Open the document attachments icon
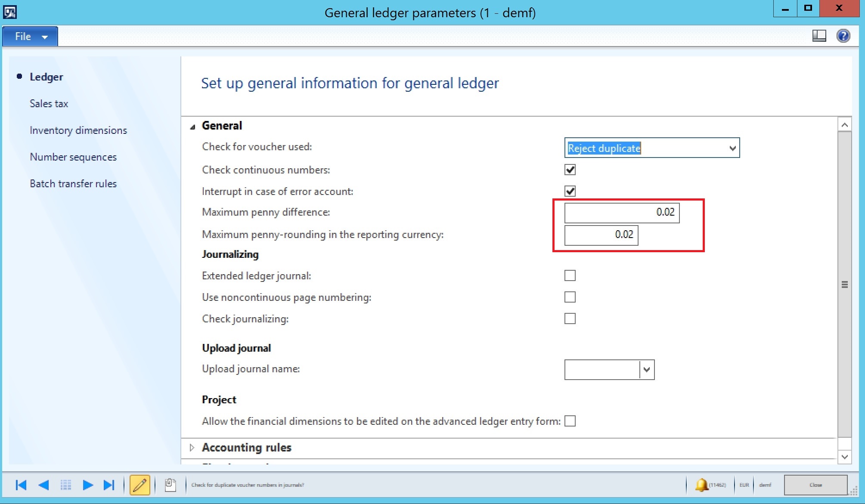This screenshot has height=504, width=865. [171, 485]
